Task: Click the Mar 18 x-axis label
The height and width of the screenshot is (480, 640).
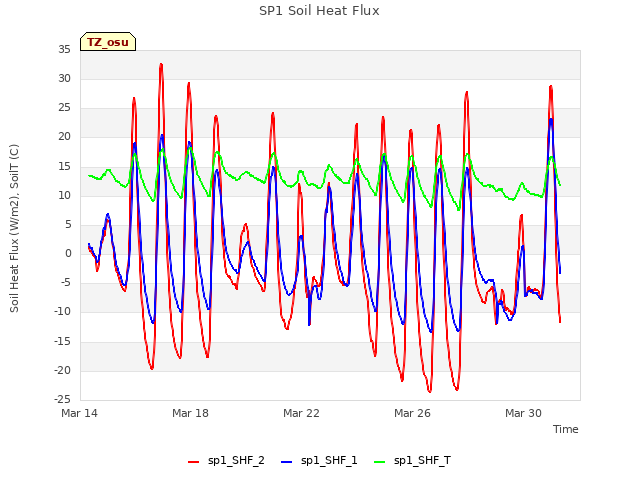Action: click(190, 413)
